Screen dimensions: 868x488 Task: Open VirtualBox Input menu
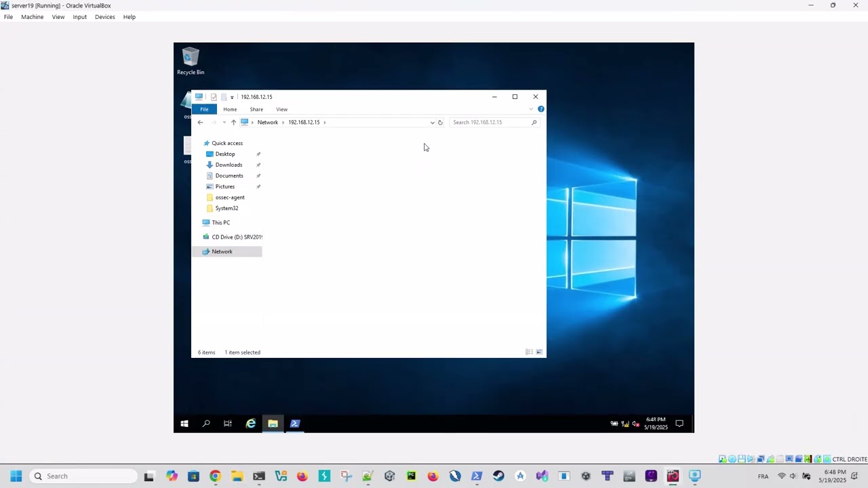coord(80,17)
